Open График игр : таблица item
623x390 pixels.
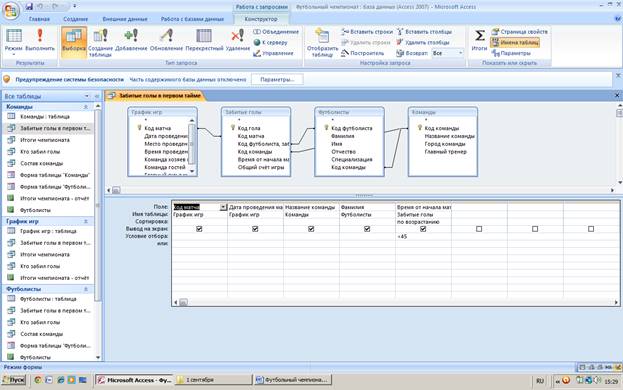48,231
